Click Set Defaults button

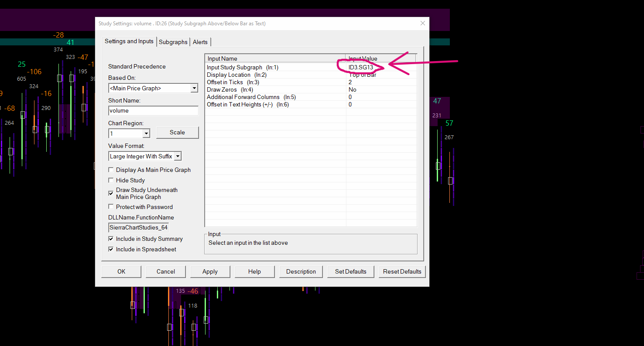pos(351,271)
